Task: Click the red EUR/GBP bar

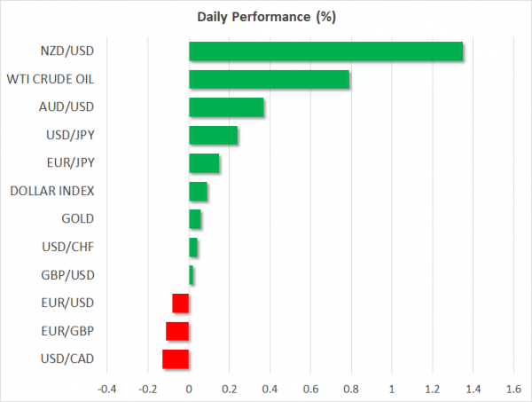Action: click(x=177, y=331)
